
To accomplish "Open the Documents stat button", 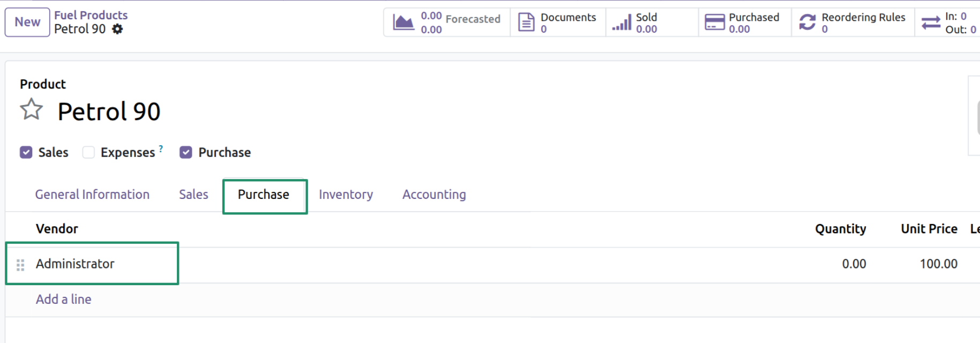I will click(x=558, y=23).
